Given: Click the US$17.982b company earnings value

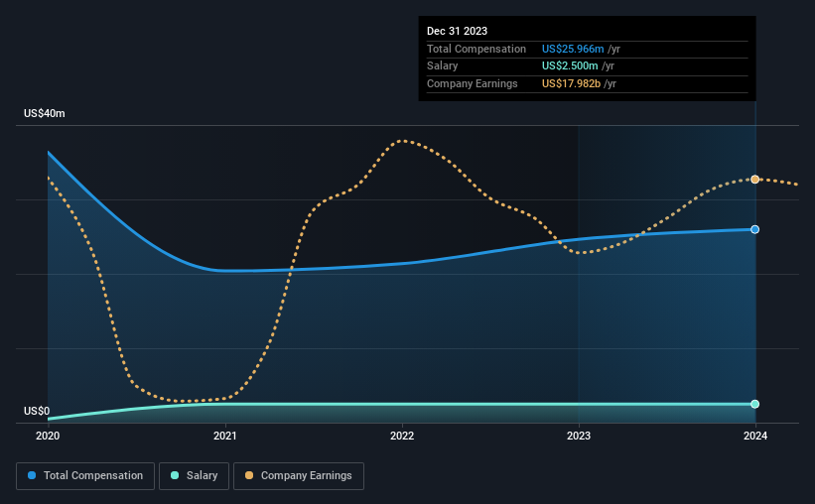Looking at the screenshot, I should point(571,83).
